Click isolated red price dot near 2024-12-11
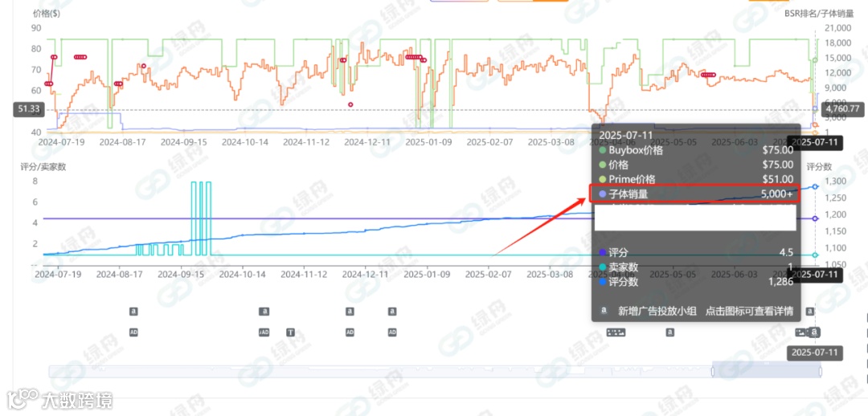The height and width of the screenshot is (416, 868). point(350,104)
